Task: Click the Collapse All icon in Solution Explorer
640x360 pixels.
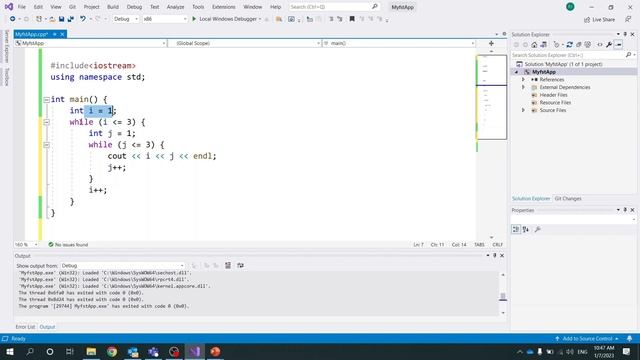Action: [578, 44]
